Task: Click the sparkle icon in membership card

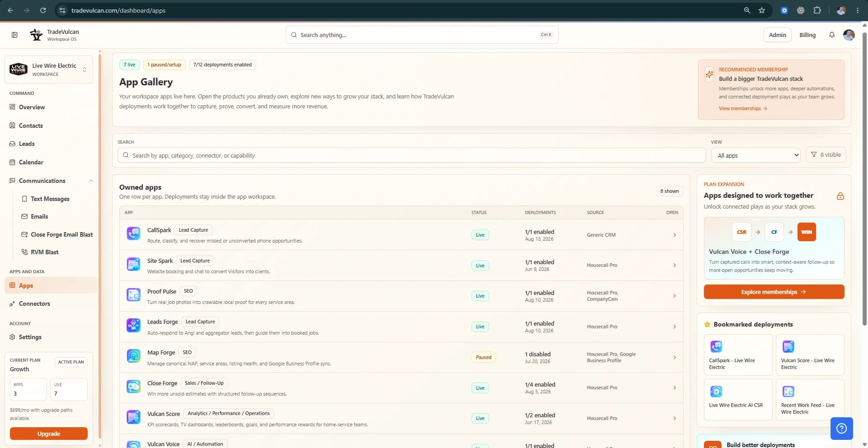Action: pyautogui.click(x=709, y=75)
